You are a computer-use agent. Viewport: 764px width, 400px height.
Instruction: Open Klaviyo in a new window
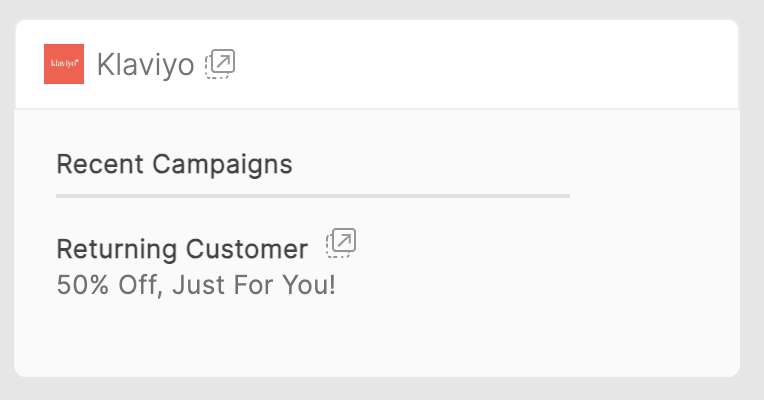[220, 64]
